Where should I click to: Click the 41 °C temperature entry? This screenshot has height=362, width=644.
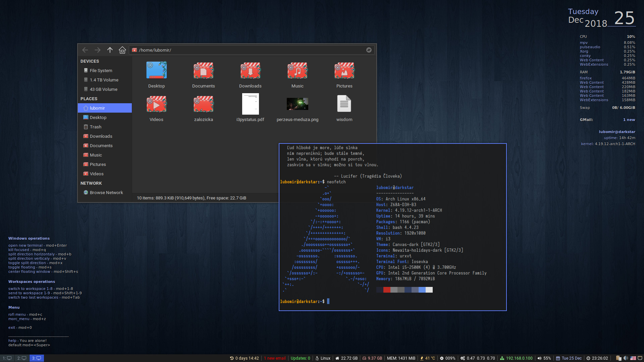[428, 358]
